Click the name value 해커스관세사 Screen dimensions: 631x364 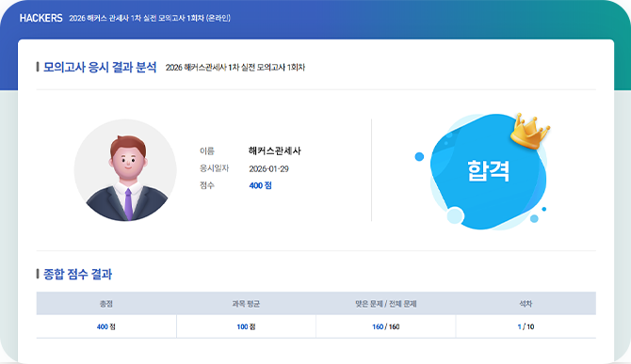(x=275, y=151)
